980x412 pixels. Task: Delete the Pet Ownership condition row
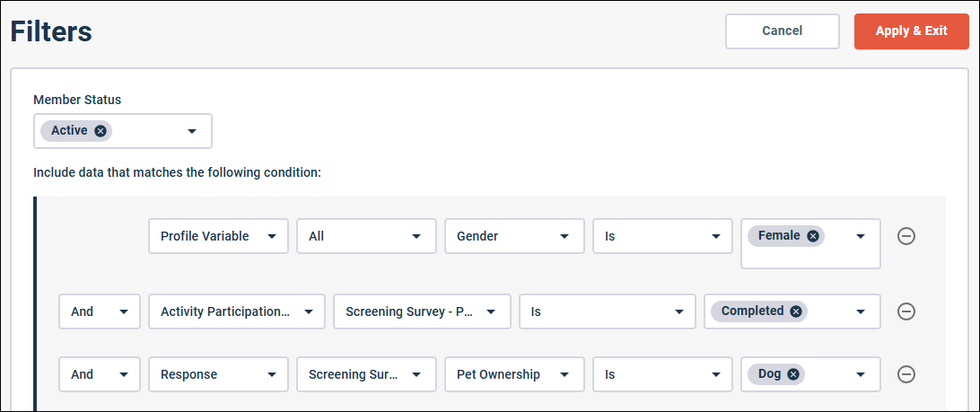click(906, 374)
